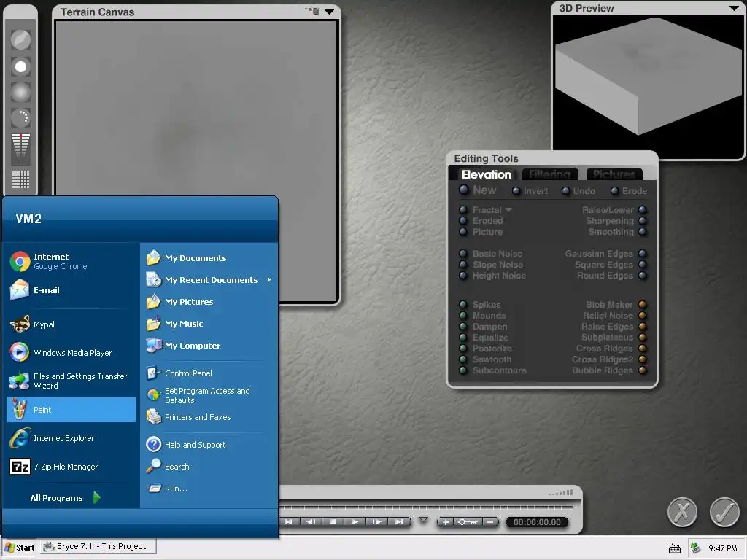Click the gray sphere brush hardness control

pyautogui.click(x=20, y=93)
